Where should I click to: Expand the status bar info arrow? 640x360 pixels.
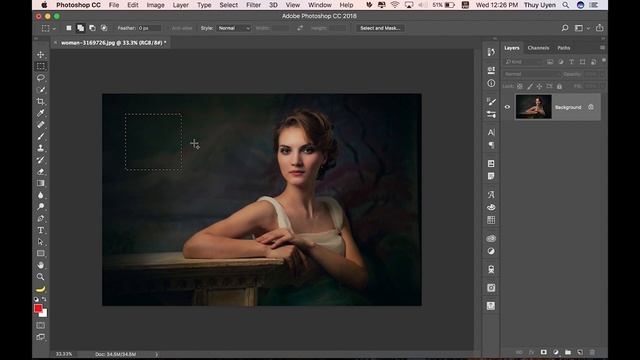tap(156, 354)
